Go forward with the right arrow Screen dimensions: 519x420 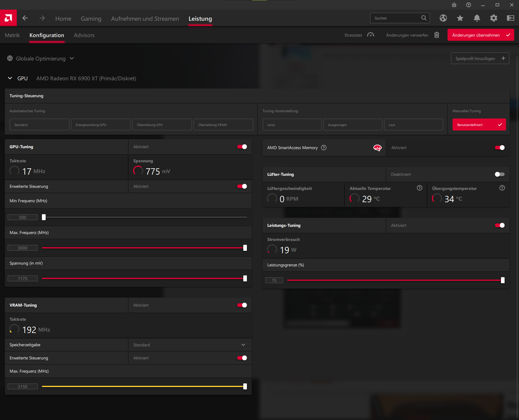coord(42,18)
